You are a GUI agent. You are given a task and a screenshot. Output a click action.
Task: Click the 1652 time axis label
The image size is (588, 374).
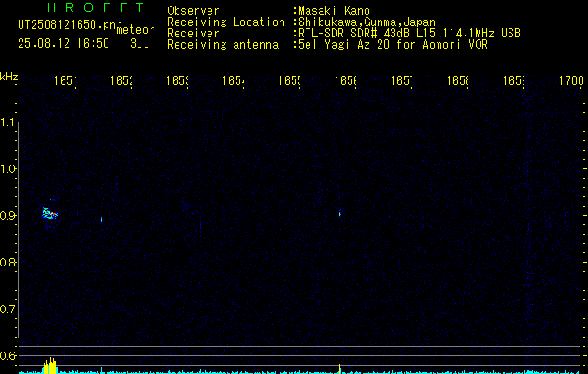click(122, 80)
